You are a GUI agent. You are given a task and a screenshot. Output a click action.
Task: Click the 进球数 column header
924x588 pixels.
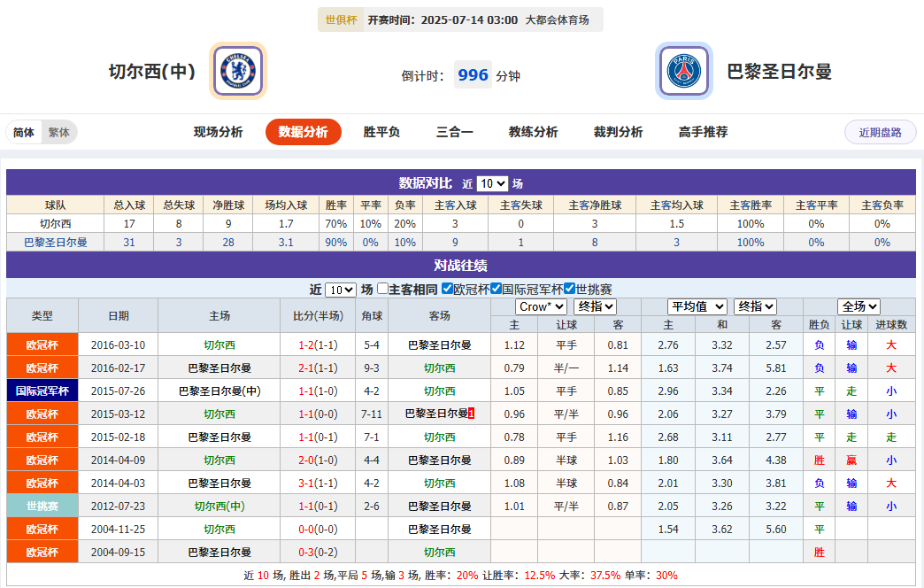[x=891, y=325]
